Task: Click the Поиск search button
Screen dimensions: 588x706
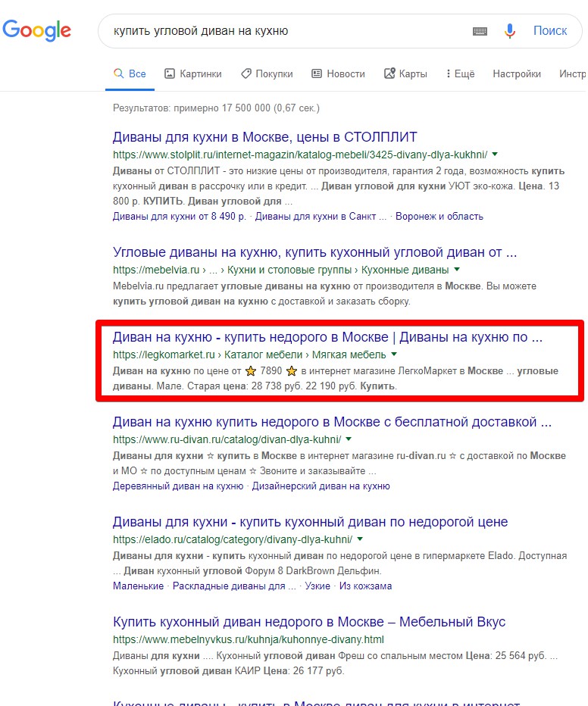Action: pos(549,30)
